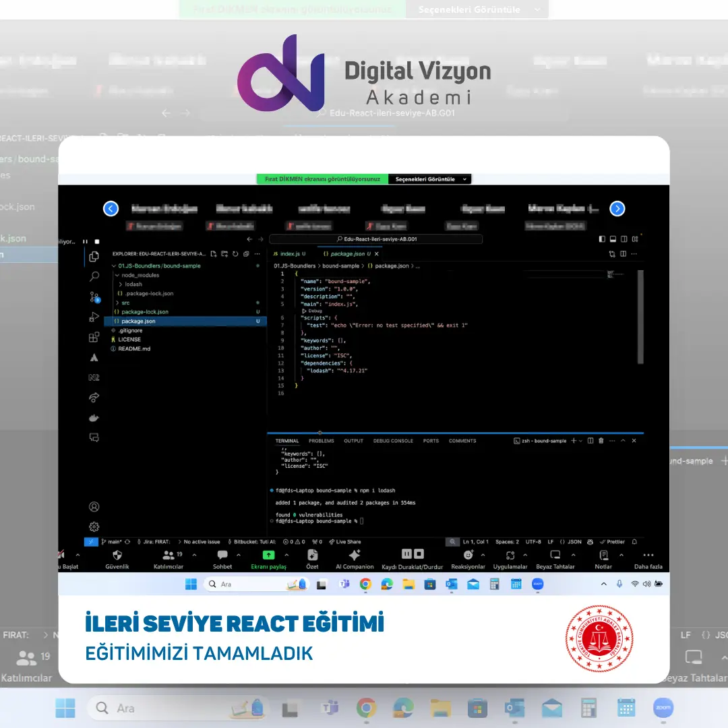Image resolution: width=728 pixels, height=728 pixels.
Task: Click the Live Share status bar button
Action: click(345, 542)
